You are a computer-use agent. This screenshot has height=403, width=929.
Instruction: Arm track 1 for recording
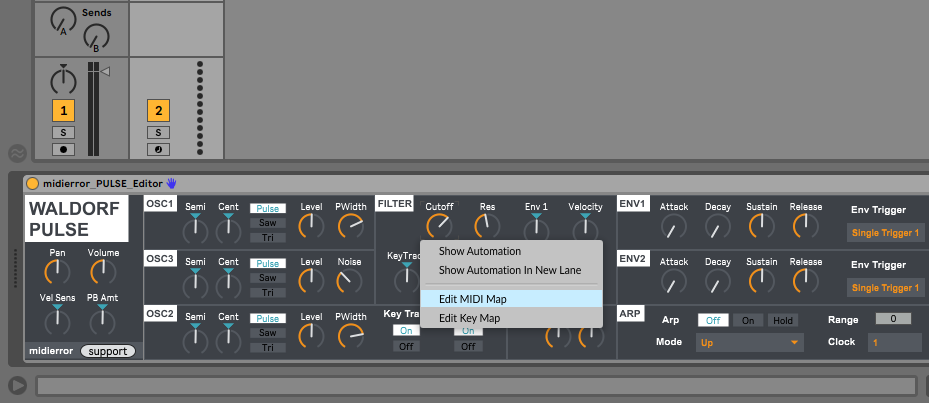63,149
